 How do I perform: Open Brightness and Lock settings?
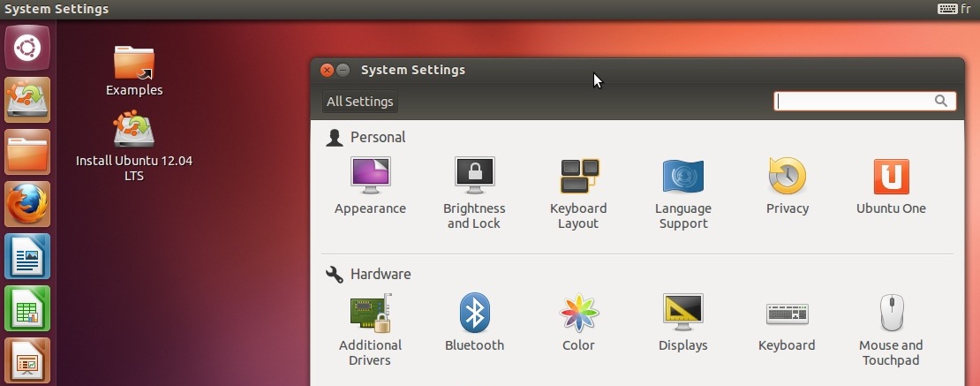pos(474,193)
